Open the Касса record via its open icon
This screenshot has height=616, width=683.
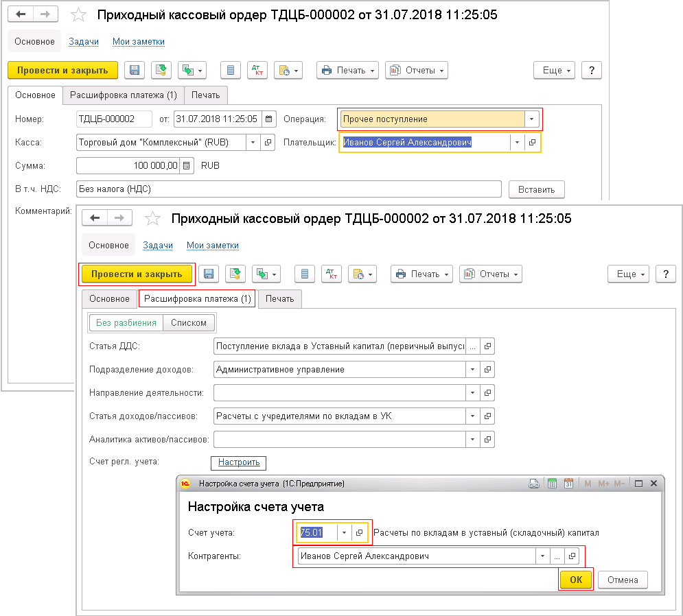[266, 142]
